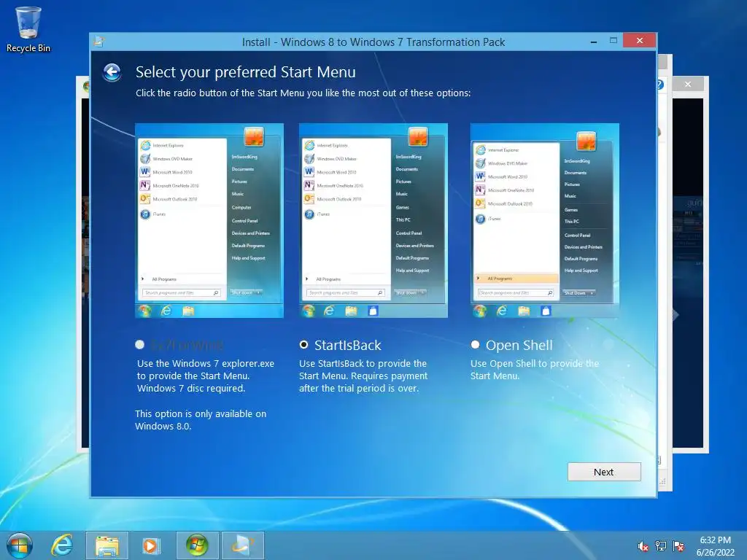Image resolution: width=747 pixels, height=560 pixels.
Task: Click the Next button
Action: pyautogui.click(x=604, y=472)
